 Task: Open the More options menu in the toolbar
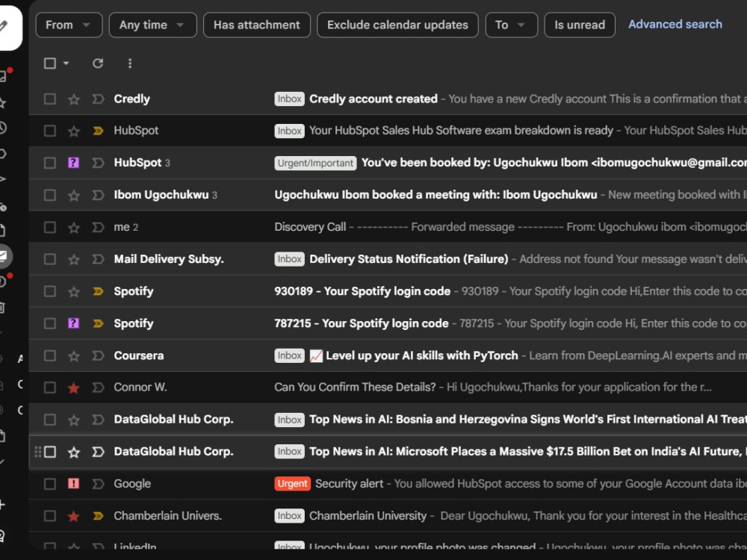tap(130, 63)
